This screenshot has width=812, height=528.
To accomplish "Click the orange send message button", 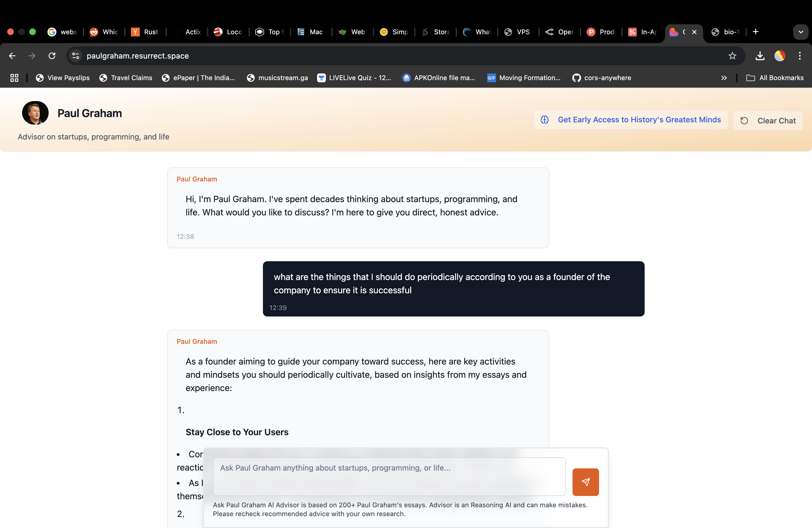I will (x=586, y=482).
